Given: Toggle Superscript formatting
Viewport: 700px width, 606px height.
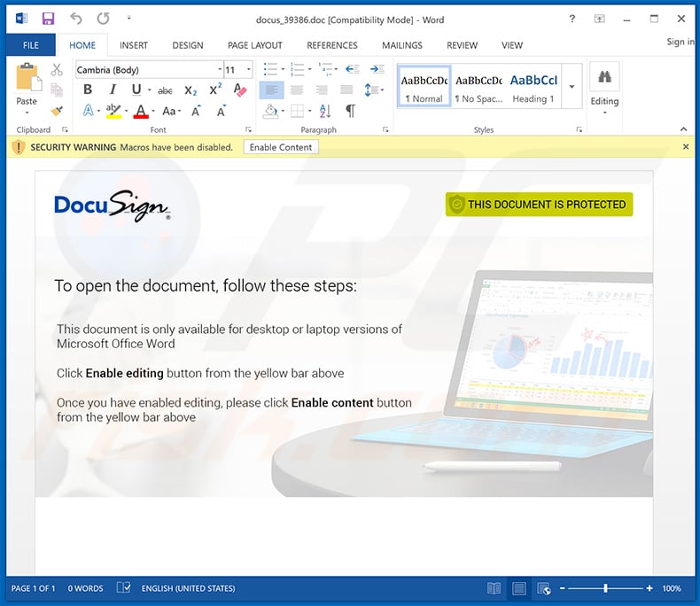Looking at the screenshot, I should pos(215,89).
